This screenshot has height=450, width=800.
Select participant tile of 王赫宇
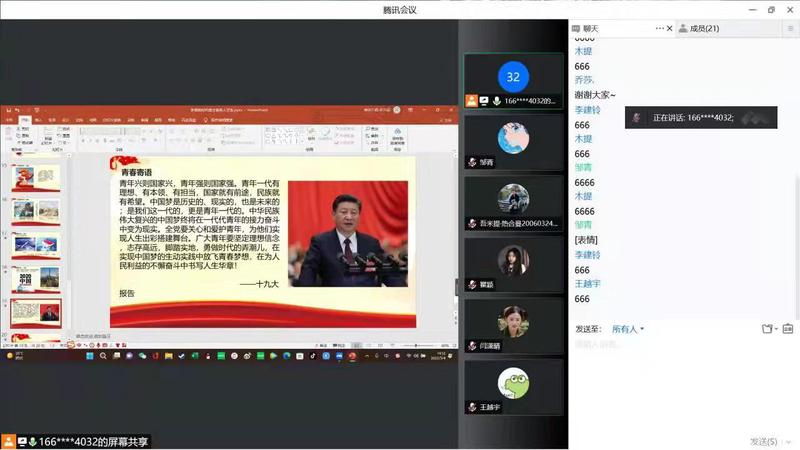513,386
